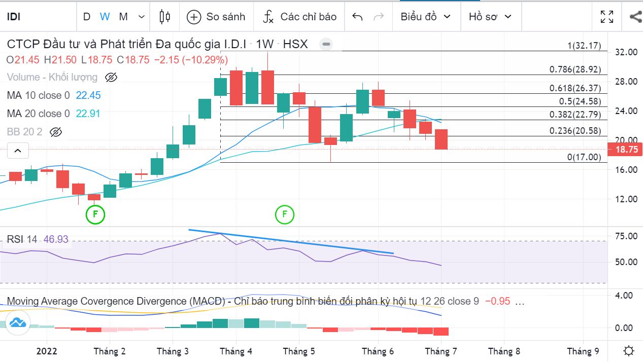Click the So sánh compare button
The height and width of the screenshot is (364, 643).
click(x=216, y=17)
